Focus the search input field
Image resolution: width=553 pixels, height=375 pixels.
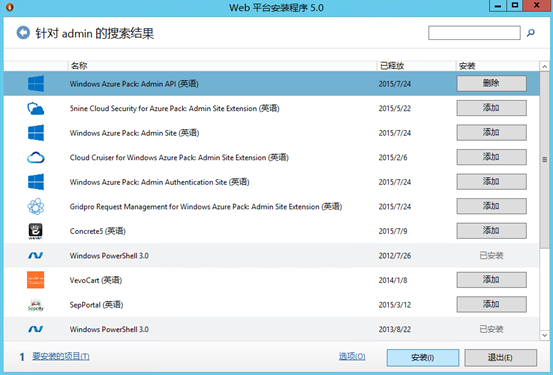(474, 33)
